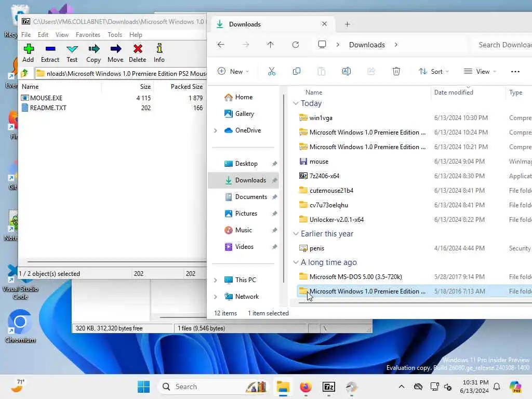532x399 pixels.
Task: Collapse the Earlier this year group
Action: [296, 234]
